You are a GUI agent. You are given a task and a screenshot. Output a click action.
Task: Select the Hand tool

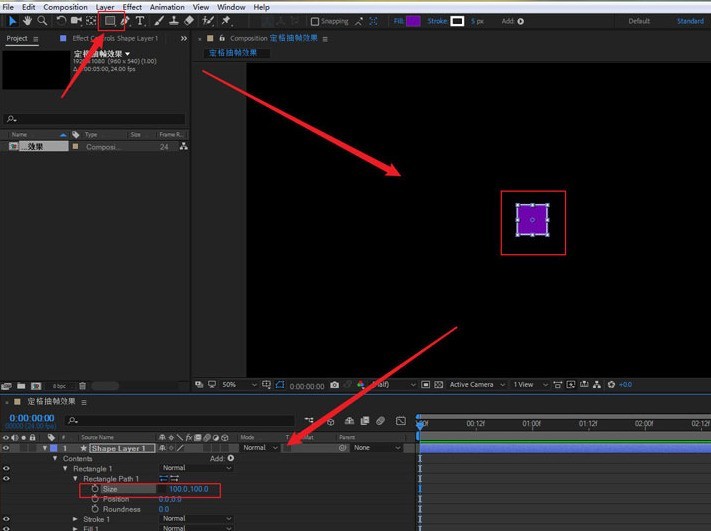coord(26,21)
